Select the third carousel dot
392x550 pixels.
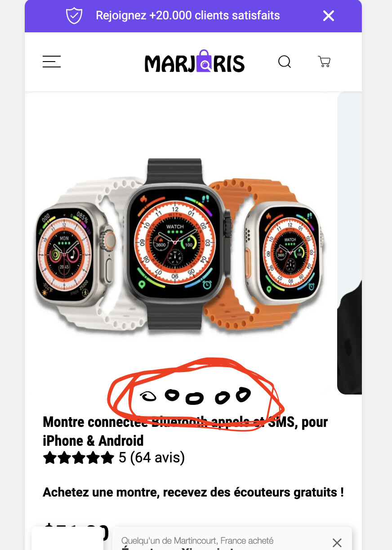(195, 398)
